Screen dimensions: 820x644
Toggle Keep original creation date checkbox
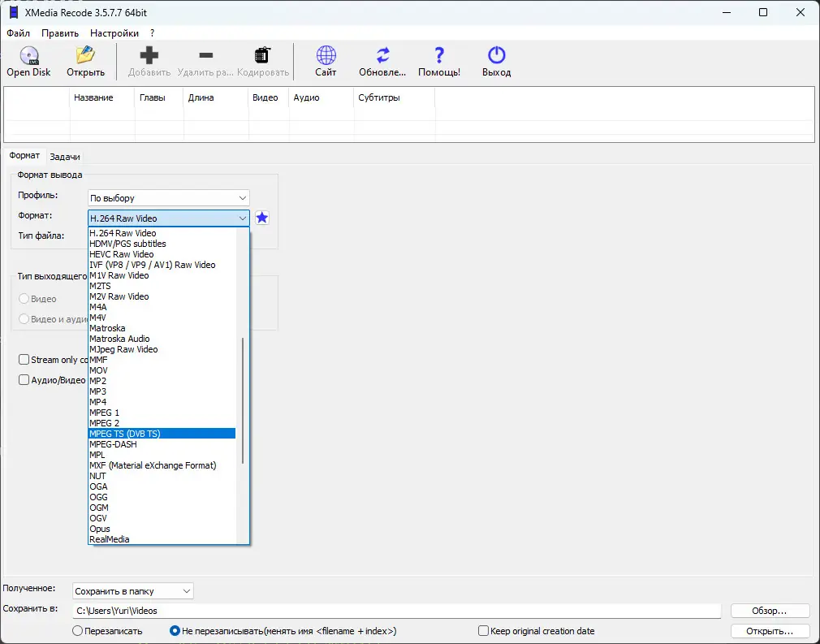(483, 631)
